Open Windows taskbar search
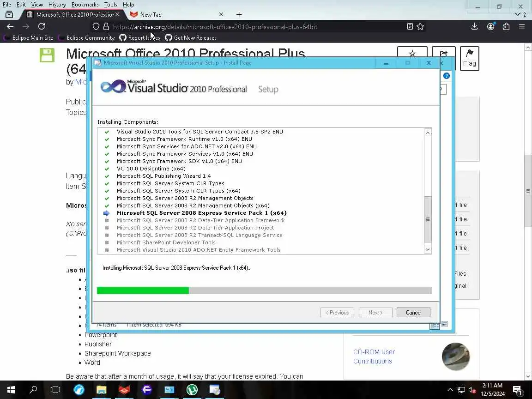The height and width of the screenshot is (399, 532). pos(33,390)
